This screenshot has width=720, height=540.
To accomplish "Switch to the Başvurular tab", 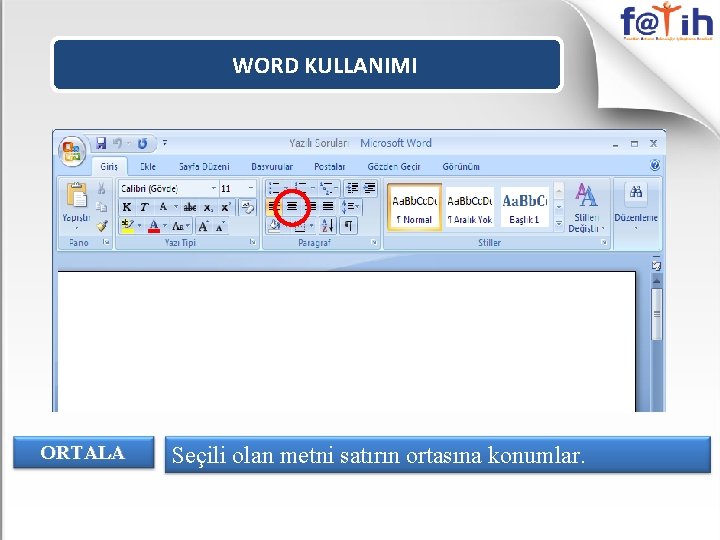I will click(272, 167).
